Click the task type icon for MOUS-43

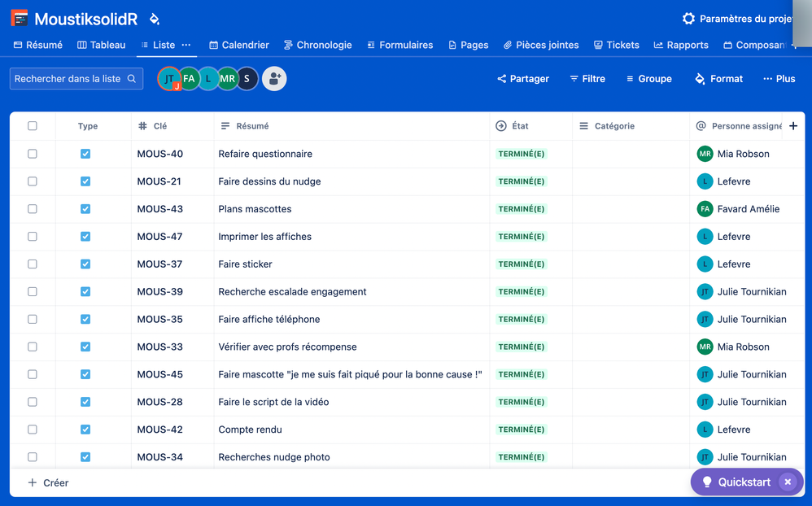click(x=85, y=209)
